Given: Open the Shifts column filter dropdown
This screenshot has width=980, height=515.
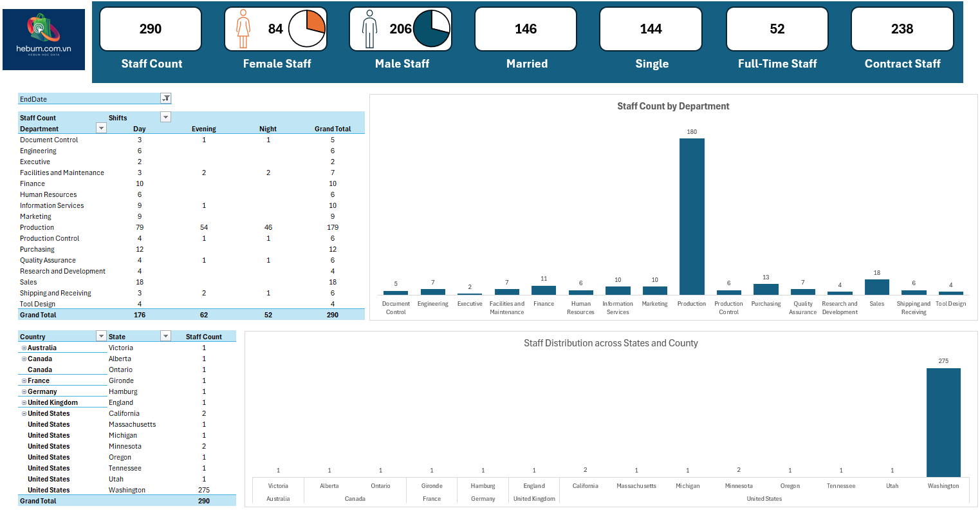Looking at the screenshot, I should (x=165, y=117).
